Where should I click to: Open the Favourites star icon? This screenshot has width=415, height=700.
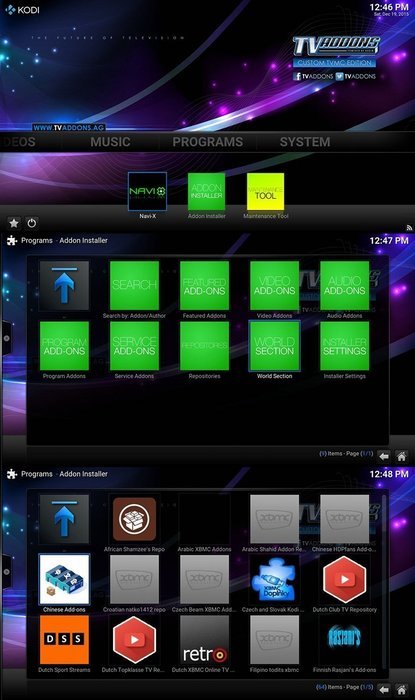[x=14, y=223]
